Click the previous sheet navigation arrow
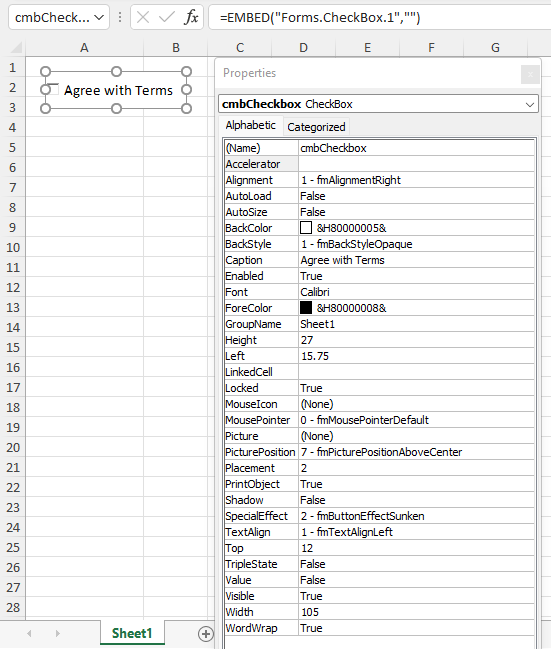The width and height of the screenshot is (551, 649). [x=29, y=633]
